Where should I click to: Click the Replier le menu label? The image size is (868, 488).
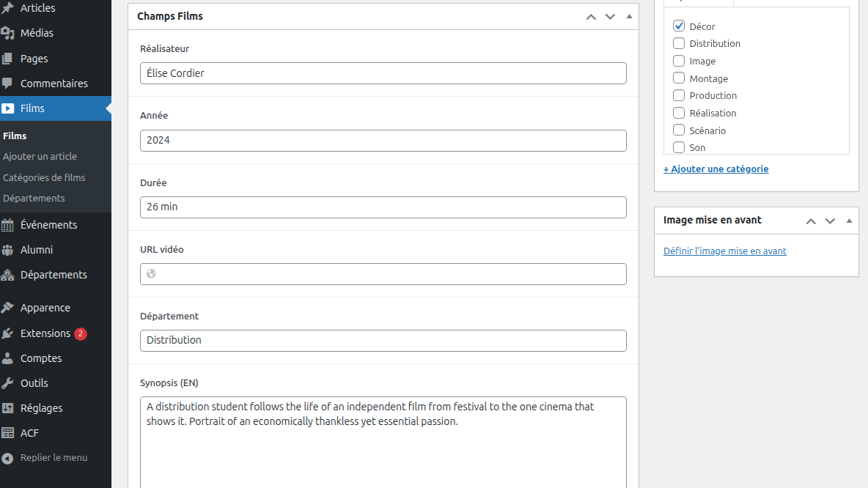(x=54, y=457)
